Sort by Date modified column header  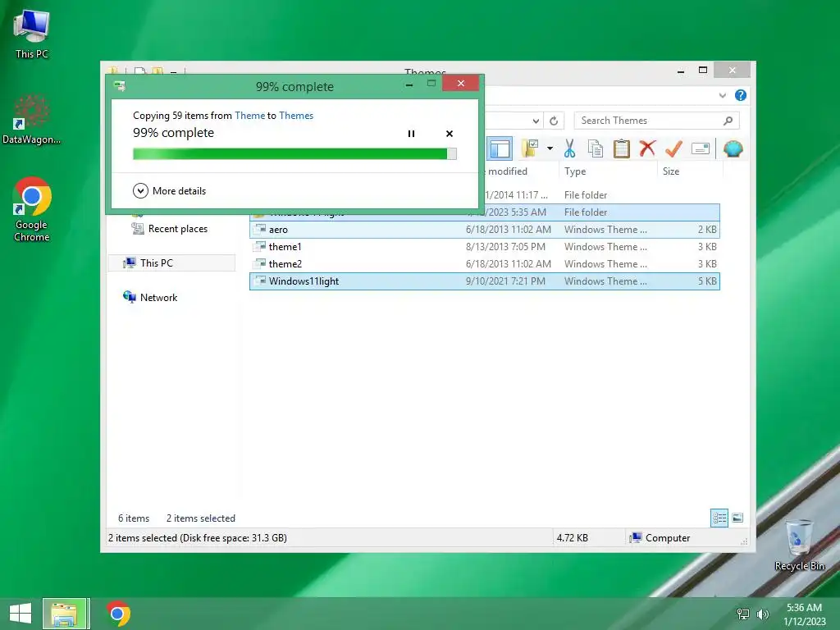pyautogui.click(x=507, y=171)
